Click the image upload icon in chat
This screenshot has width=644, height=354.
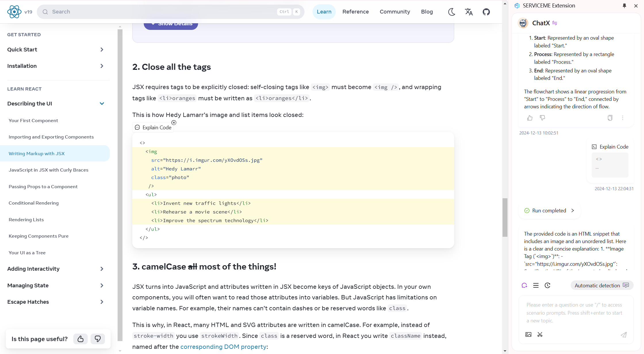(528, 334)
